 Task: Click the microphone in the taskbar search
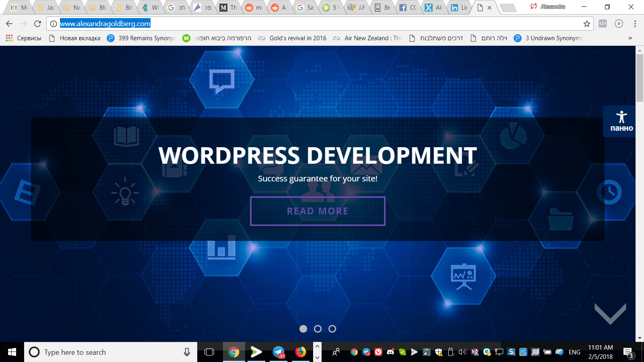pos(187,352)
